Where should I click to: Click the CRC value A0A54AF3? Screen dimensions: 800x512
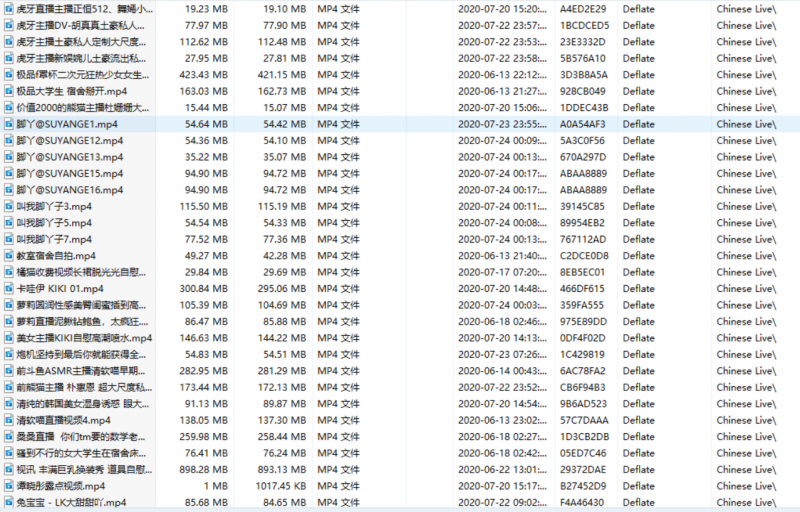pyautogui.click(x=583, y=124)
